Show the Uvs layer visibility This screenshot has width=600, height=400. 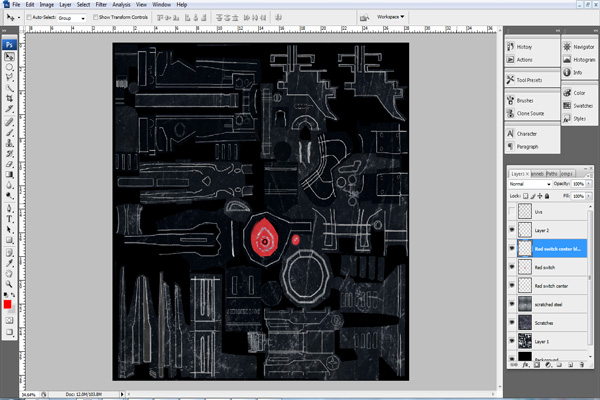tap(512, 211)
